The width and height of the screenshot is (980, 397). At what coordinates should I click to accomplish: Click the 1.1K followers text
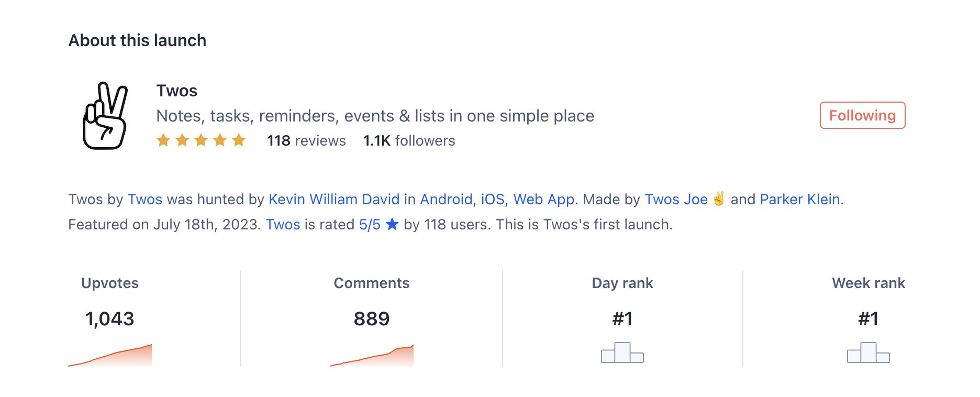point(409,140)
